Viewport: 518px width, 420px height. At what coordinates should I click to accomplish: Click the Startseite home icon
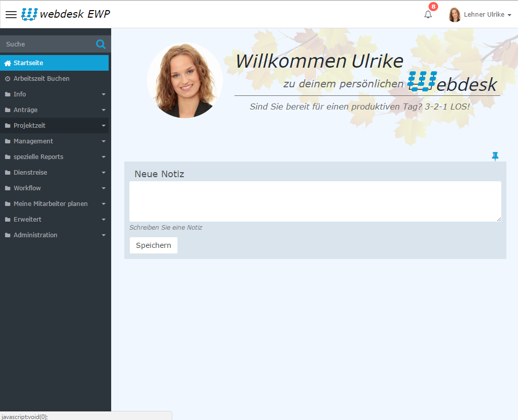coord(8,63)
